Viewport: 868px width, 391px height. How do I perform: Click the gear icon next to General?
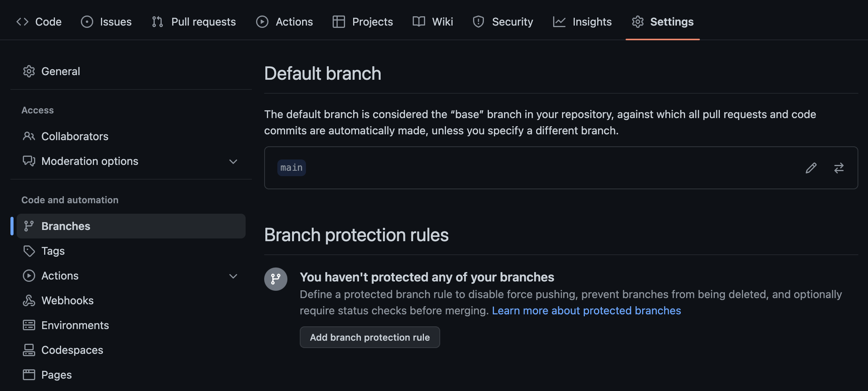point(29,71)
